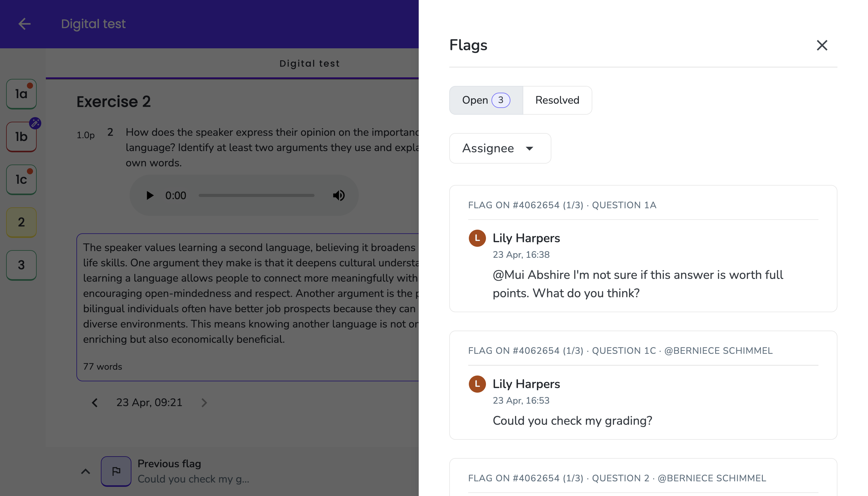868x496 pixels.
Task: Go to the next answer version
Action: pos(204,403)
